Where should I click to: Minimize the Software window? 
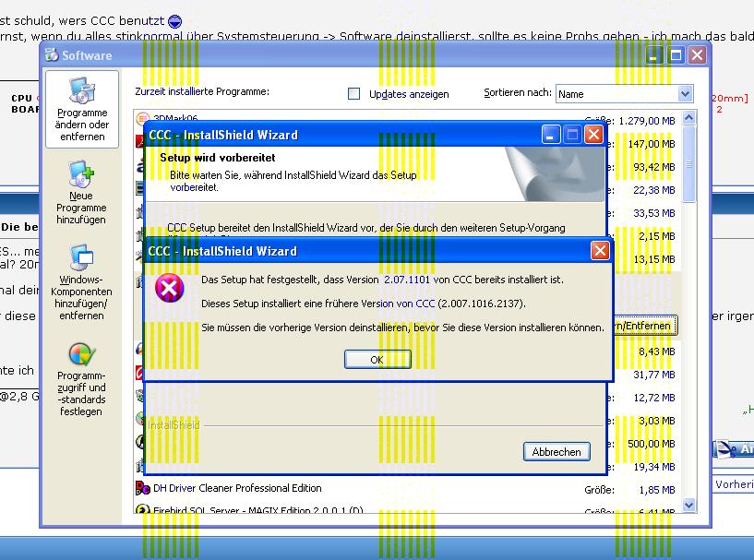point(653,55)
